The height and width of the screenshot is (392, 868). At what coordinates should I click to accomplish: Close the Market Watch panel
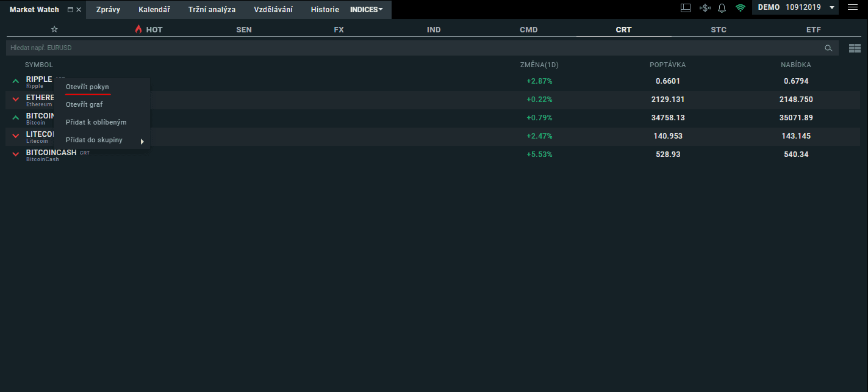(x=79, y=10)
